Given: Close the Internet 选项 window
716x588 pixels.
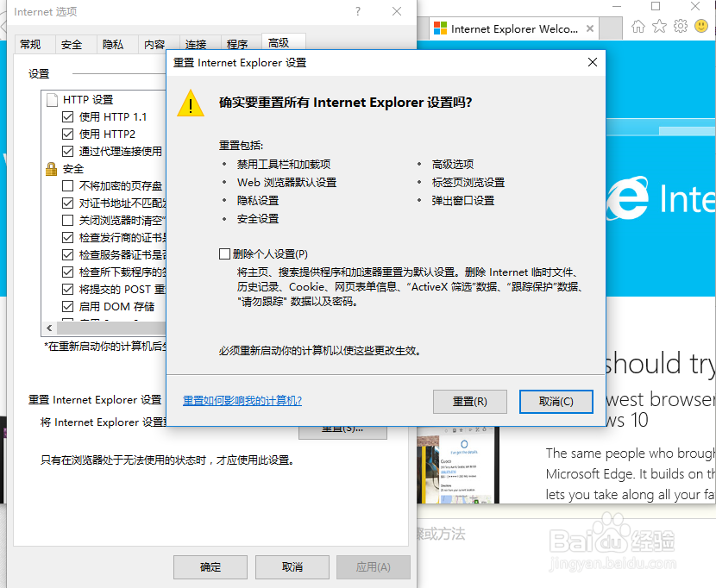Looking at the screenshot, I should (x=396, y=11).
